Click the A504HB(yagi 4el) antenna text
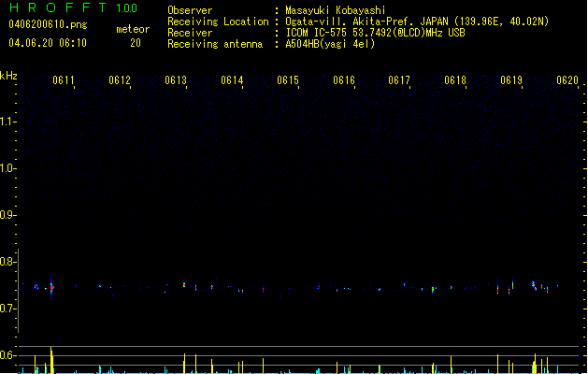588x374 pixels. pyautogui.click(x=330, y=44)
